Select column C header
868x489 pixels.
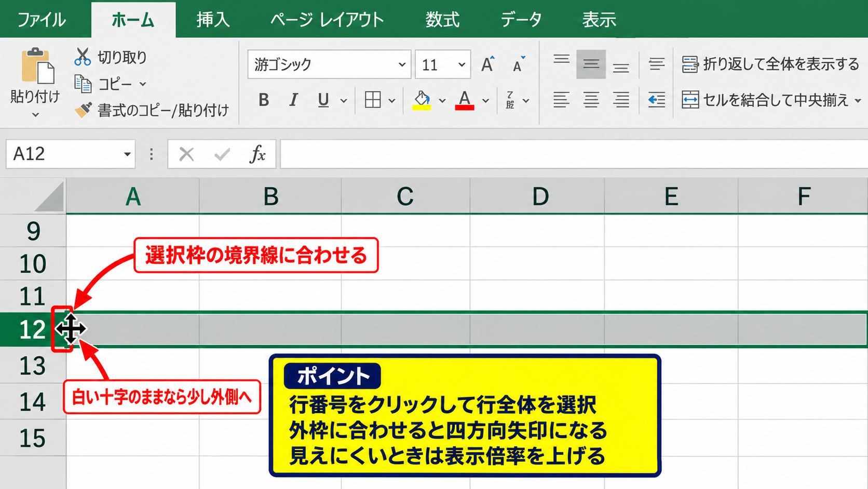pyautogui.click(x=405, y=196)
